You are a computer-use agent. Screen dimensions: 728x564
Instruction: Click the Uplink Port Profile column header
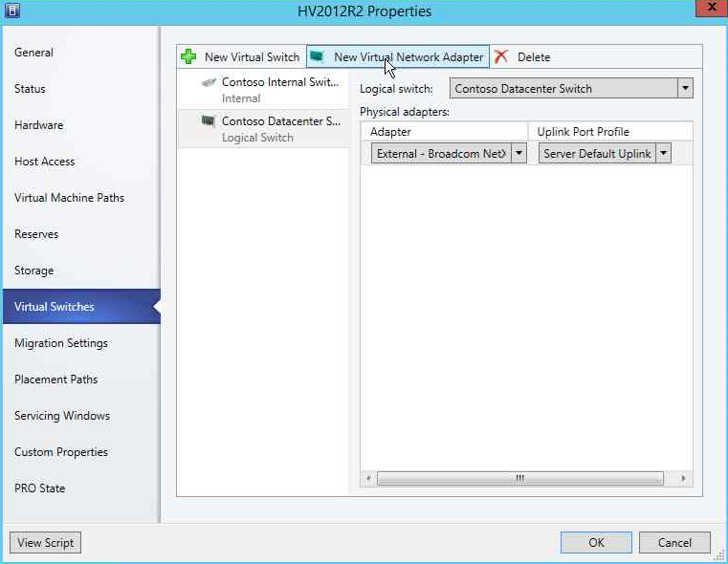pyautogui.click(x=610, y=132)
